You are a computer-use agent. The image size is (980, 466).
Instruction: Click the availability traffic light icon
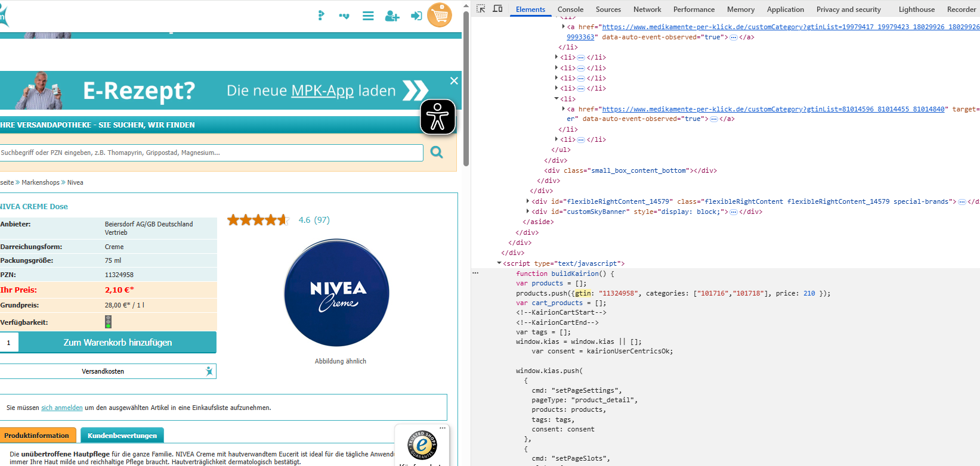108,322
